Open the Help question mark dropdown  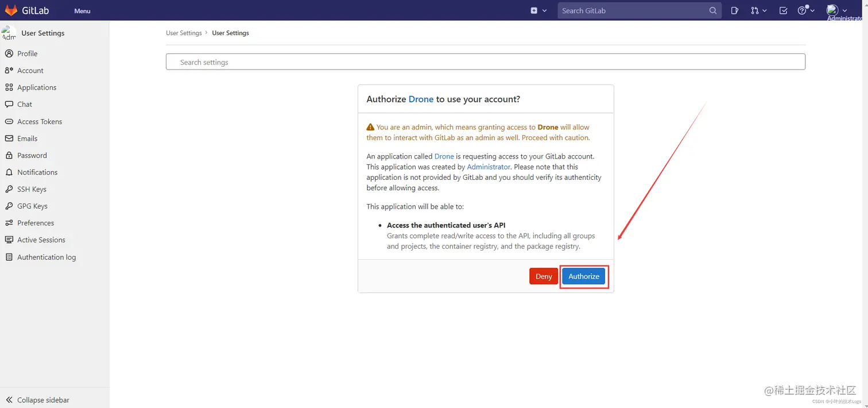click(806, 10)
